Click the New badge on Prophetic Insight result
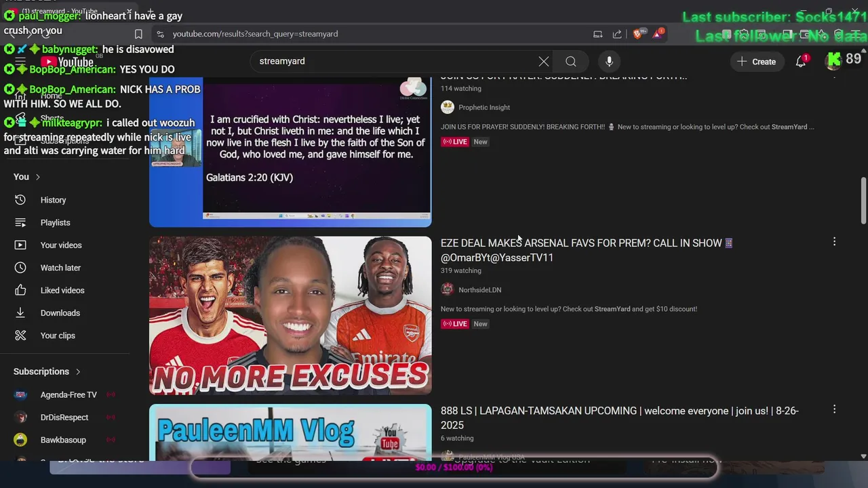868x488 pixels. pyautogui.click(x=480, y=142)
